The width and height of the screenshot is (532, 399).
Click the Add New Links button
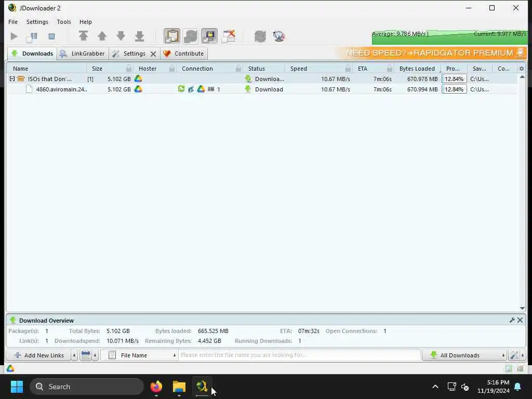pos(39,355)
